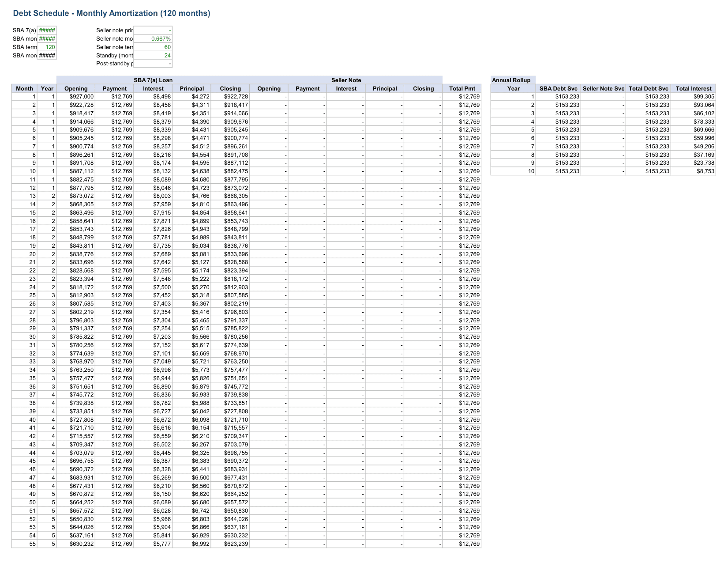Click the Month 1 opening balance $927,000
This screenshot has width=728, height=563.
pyautogui.click(x=76, y=97)
